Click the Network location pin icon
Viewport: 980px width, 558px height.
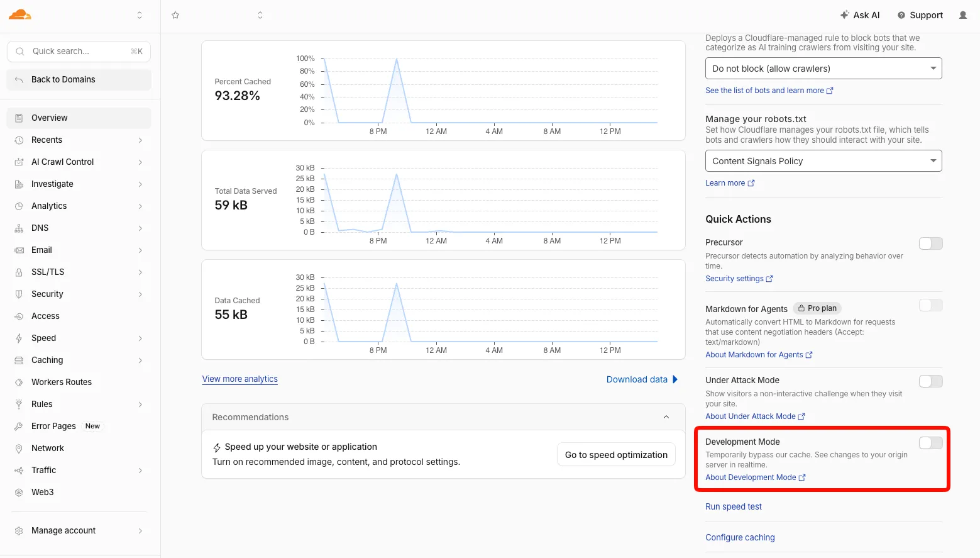(19, 448)
